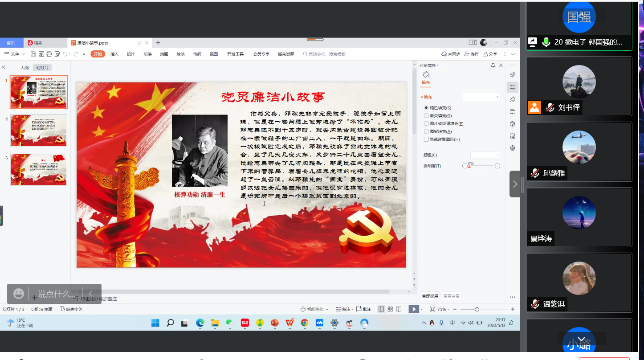Click the fit-to-window zoom icon
The height and width of the screenshot is (360, 644).
coord(432,309)
